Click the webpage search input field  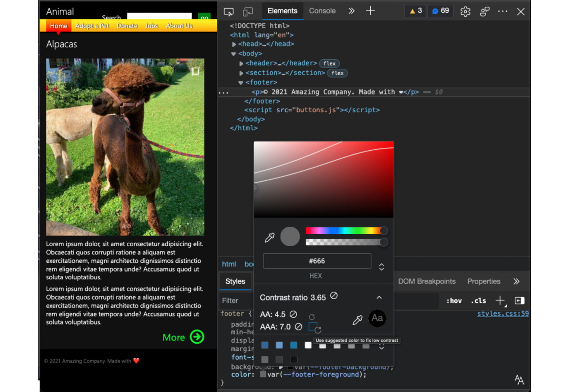coord(159,16)
